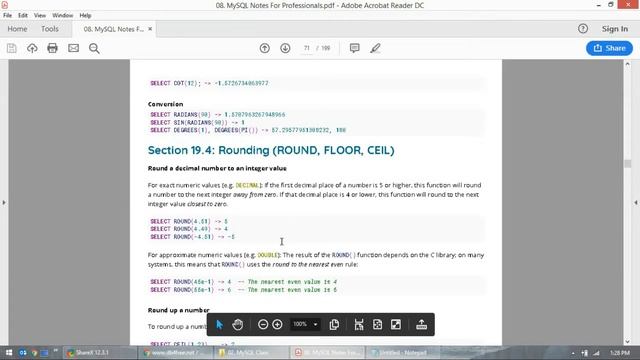
Task: Click the page number field showing 71
Action: click(x=307, y=48)
